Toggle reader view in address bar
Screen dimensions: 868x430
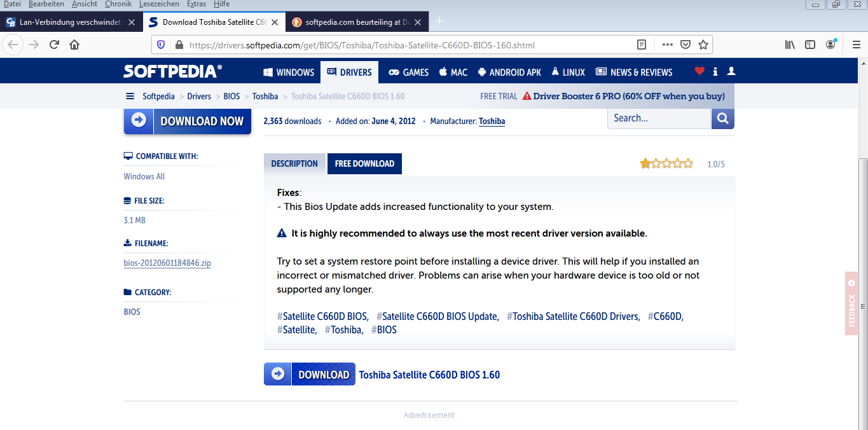[x=642, y=45]
